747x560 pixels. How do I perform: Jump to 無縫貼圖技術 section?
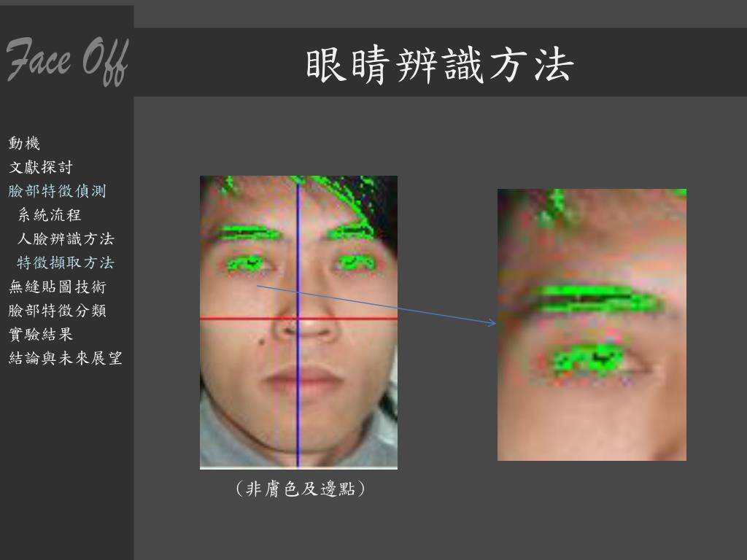pos(57,286)
